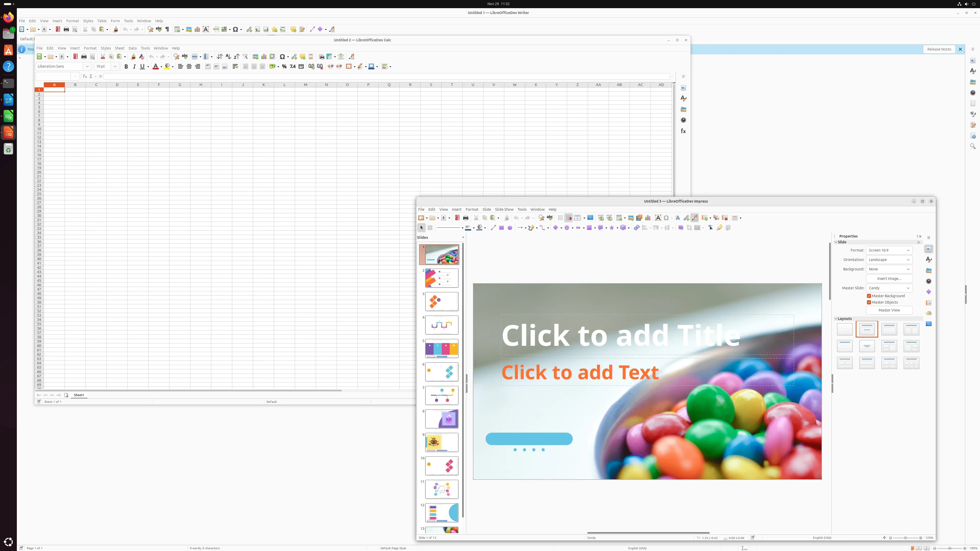Click the Ellipse drawing tool in Impress

point(510,228)
